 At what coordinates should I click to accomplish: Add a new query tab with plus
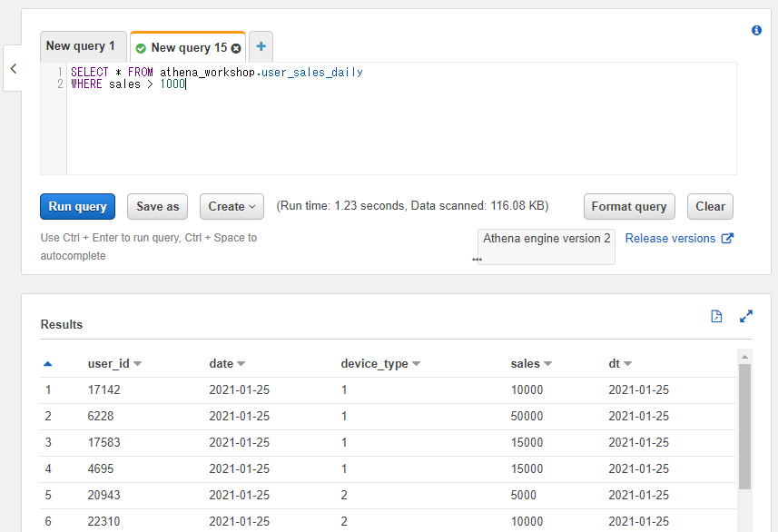coord(261,46)
